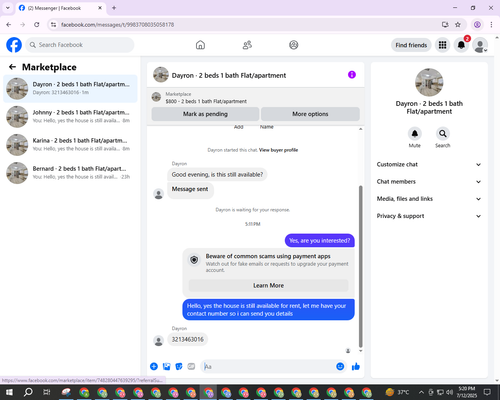Mute this conversation using the bell icon

coord(415,134)
